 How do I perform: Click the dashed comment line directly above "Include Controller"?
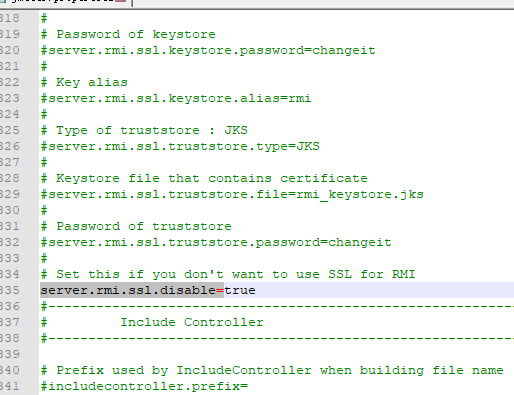(277, 306)
